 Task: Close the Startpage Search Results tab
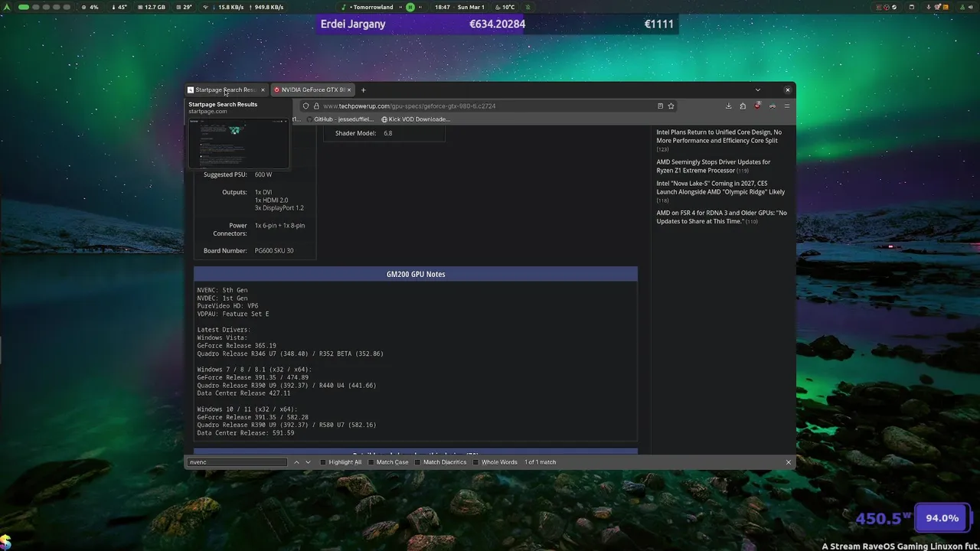(x=263, y=90)
